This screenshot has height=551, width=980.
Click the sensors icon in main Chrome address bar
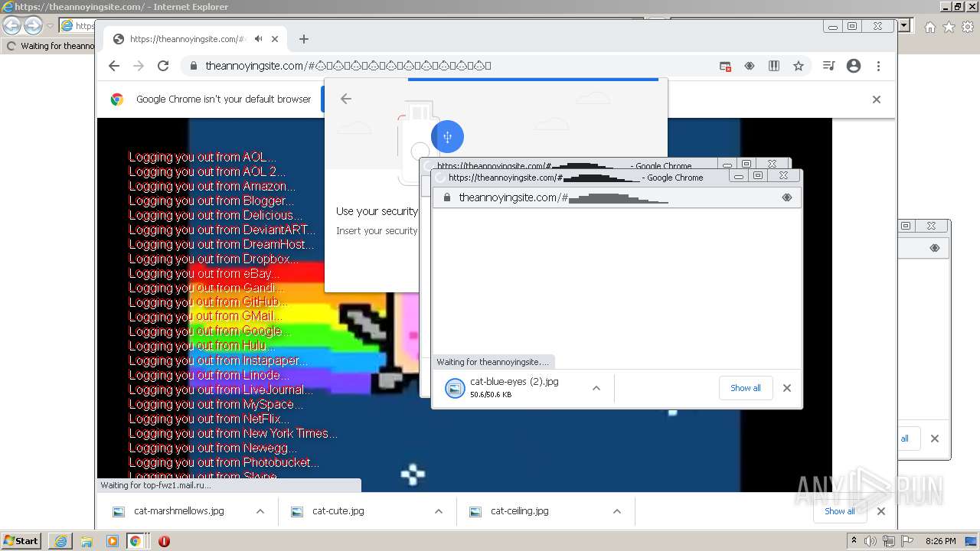(750, 66)
